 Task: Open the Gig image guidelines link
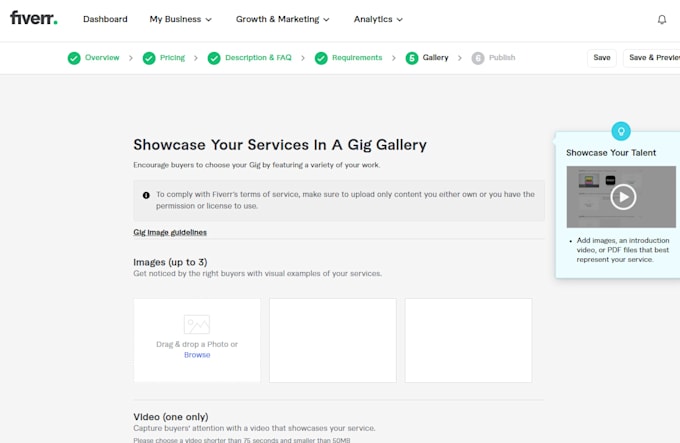[170, 232]
